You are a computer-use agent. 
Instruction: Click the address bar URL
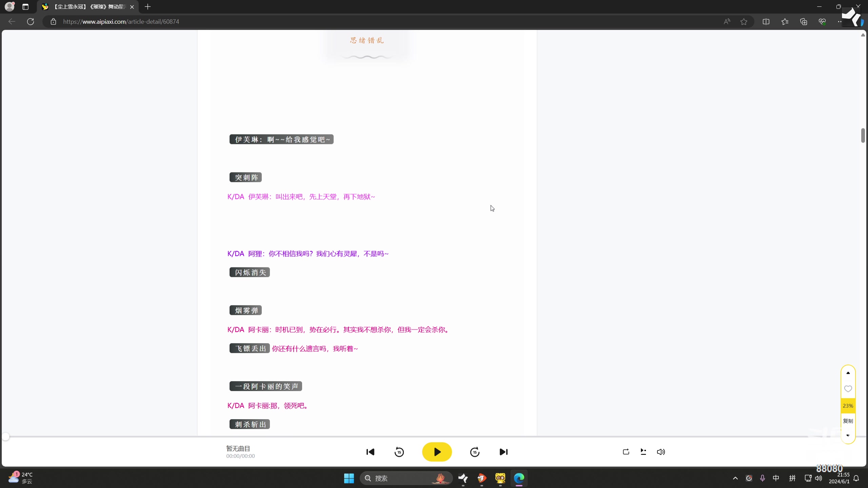click(x=121, y=22)
